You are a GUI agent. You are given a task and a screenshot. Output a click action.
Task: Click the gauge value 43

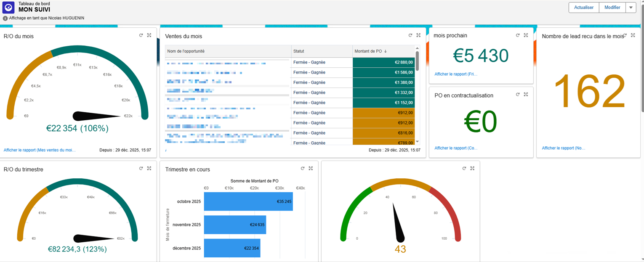400,249
